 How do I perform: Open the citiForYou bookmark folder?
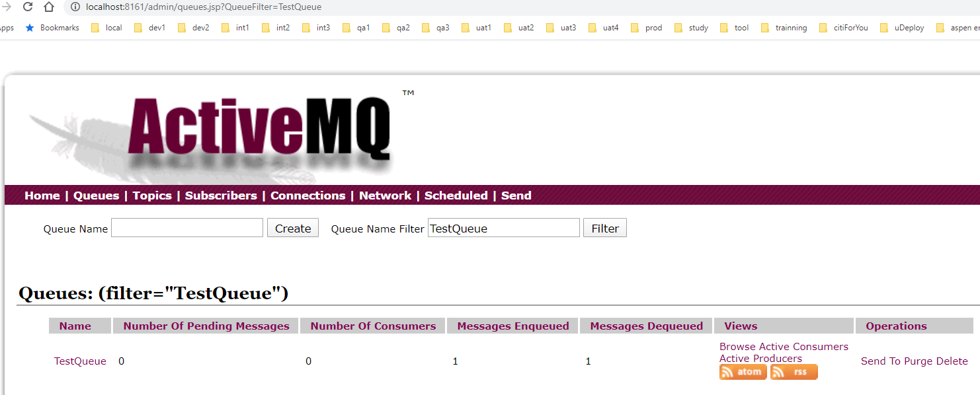[843, 28]
